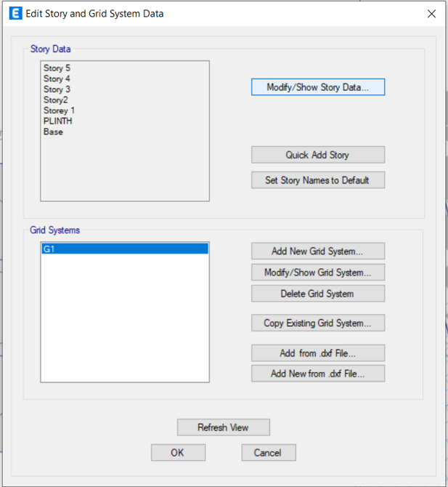Confirm with the OK button
Image resolution: width=448 pixels, height=487 pixels.
coord(178,453)
